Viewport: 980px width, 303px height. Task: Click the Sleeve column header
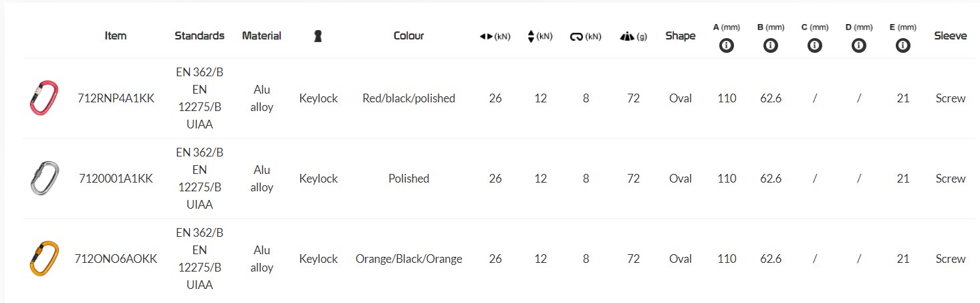(950, 36)
